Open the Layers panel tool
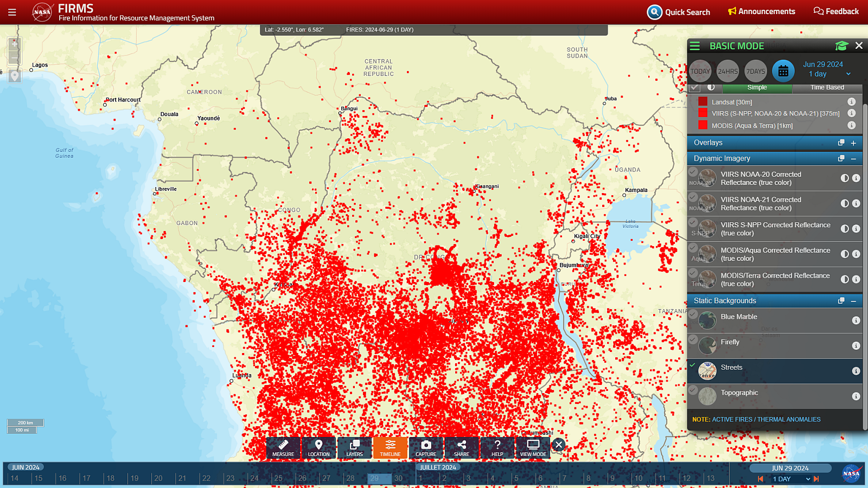 point(354,448)
